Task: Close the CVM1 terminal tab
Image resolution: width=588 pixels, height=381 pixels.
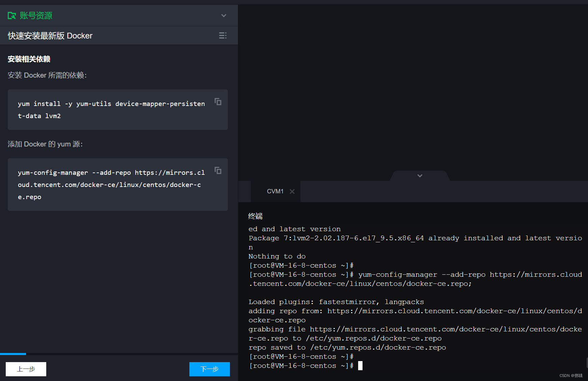Action: point(292,191)
